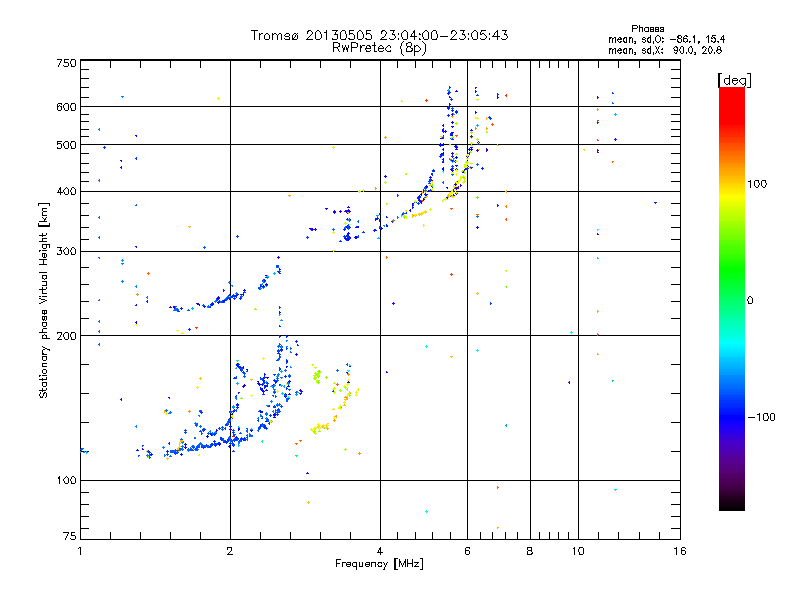
Task: Click the '[deg]' colorbar unit label
Action: pos(734,80)
